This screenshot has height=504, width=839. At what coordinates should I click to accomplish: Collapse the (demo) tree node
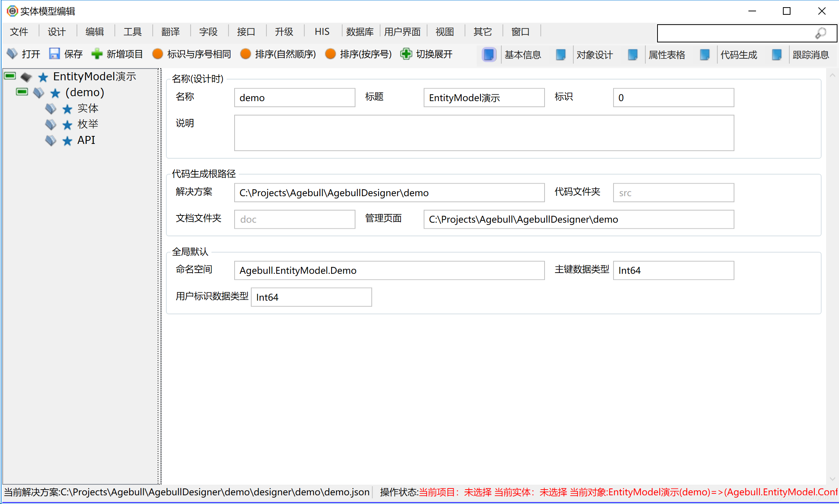click(x=22, y=92)
